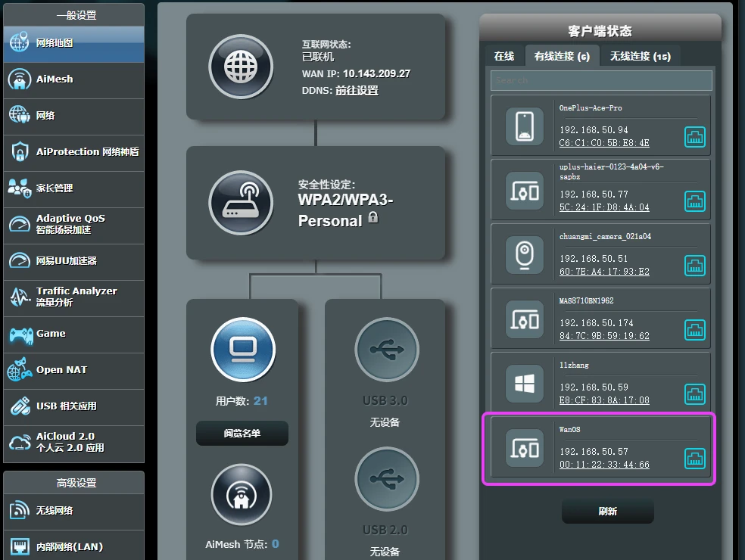
Task: Click the Game controller icon
Action: coord(21,334)
